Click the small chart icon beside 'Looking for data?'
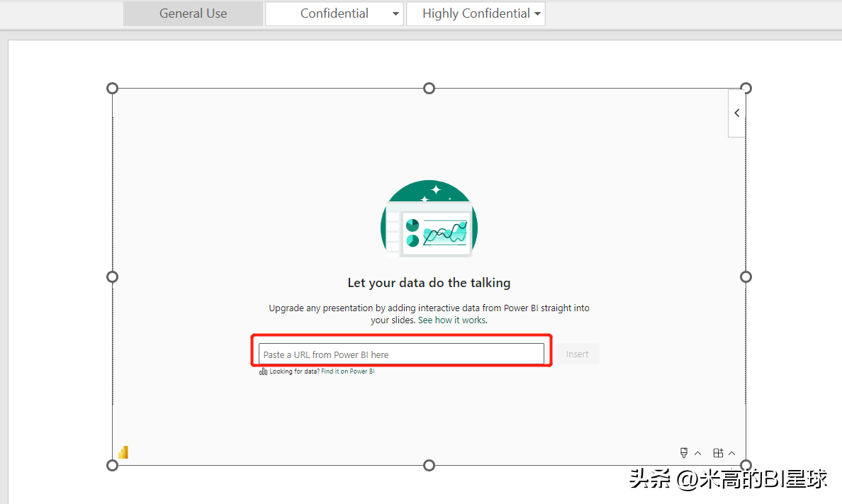The image size is (842, 504). [263, 371]
